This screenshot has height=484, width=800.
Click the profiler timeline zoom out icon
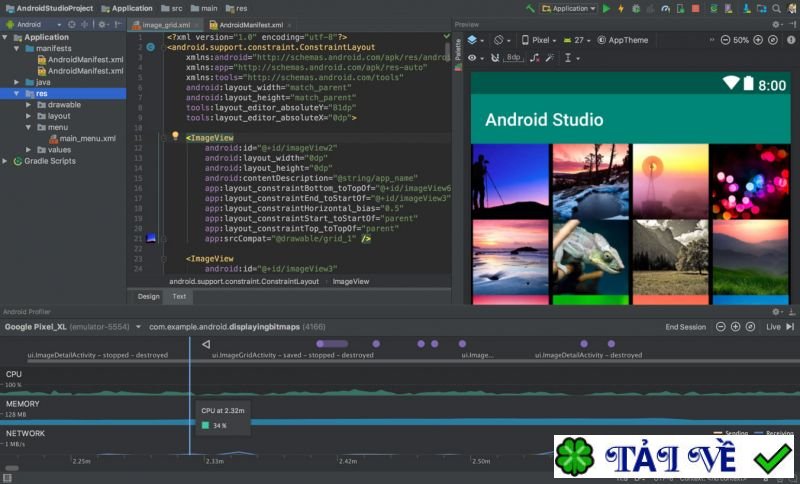(x=720, y=327)
